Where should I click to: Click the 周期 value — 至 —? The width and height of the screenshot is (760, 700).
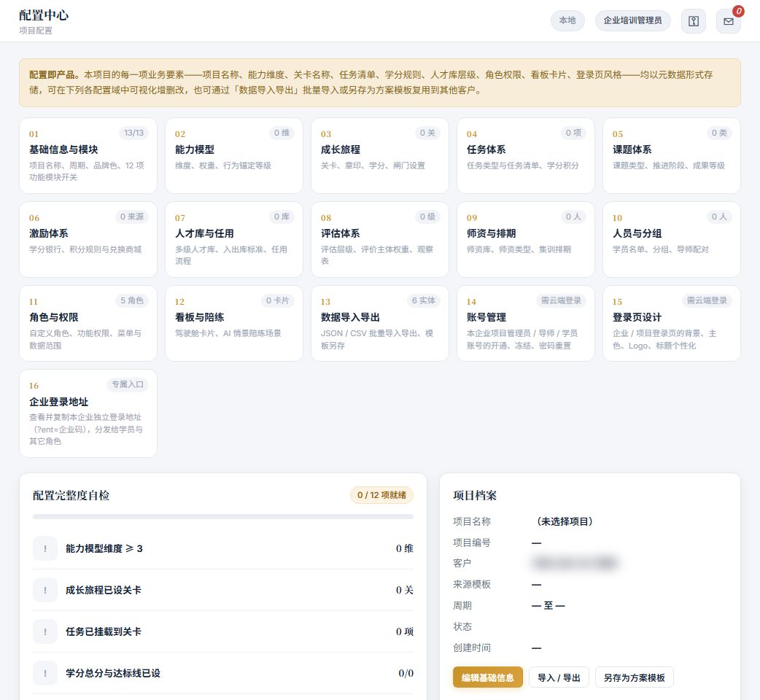click(x=548, y=605)
